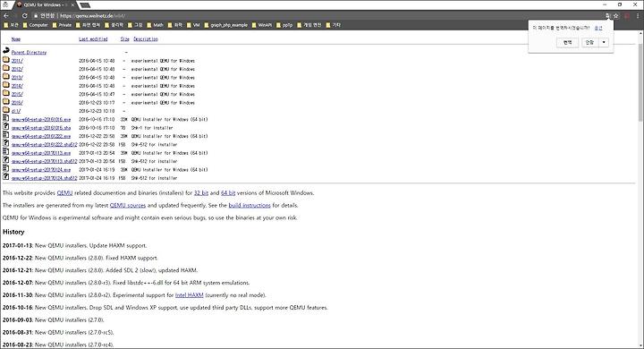Sort the listing by Description column

[x=146, y=39]
